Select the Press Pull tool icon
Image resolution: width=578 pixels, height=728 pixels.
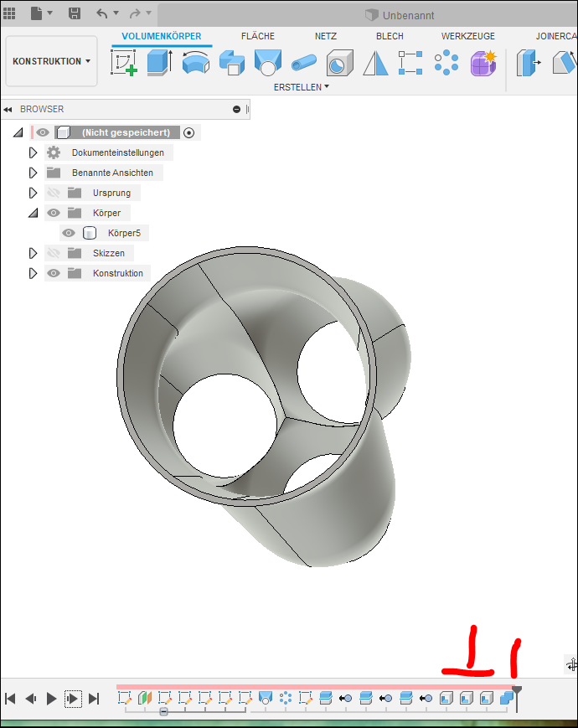pos(529,63)
